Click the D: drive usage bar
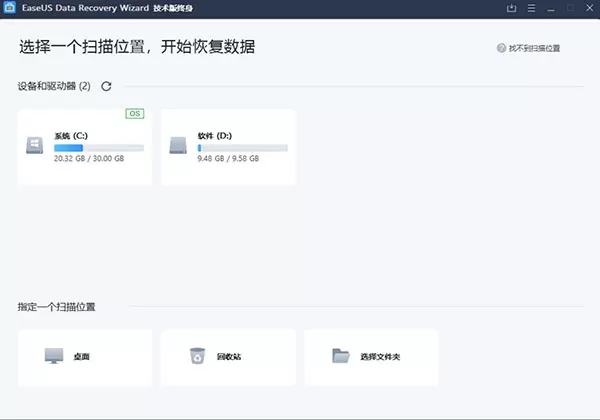 point(242,148)
